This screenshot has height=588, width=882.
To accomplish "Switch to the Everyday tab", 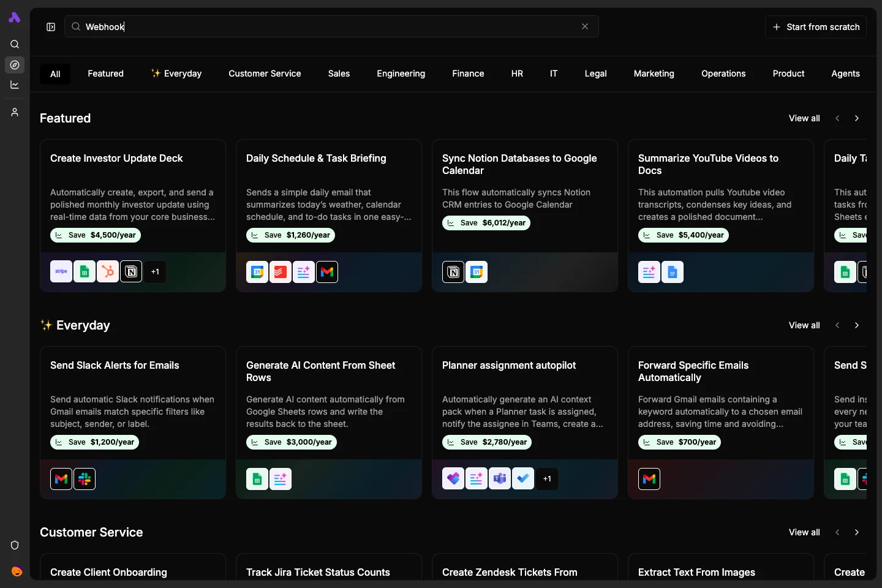I will (x=176, y=73).
